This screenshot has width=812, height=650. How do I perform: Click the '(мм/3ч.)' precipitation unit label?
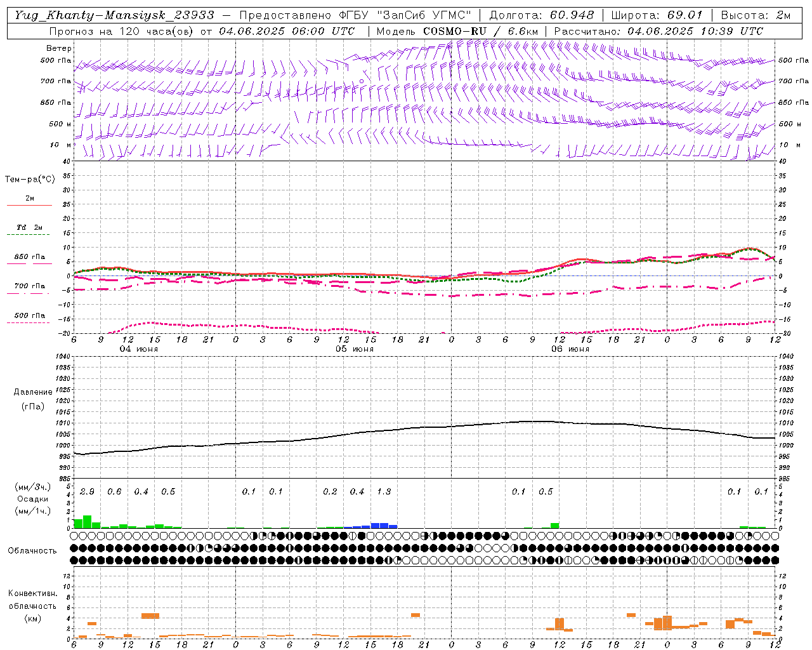(33, 487)
